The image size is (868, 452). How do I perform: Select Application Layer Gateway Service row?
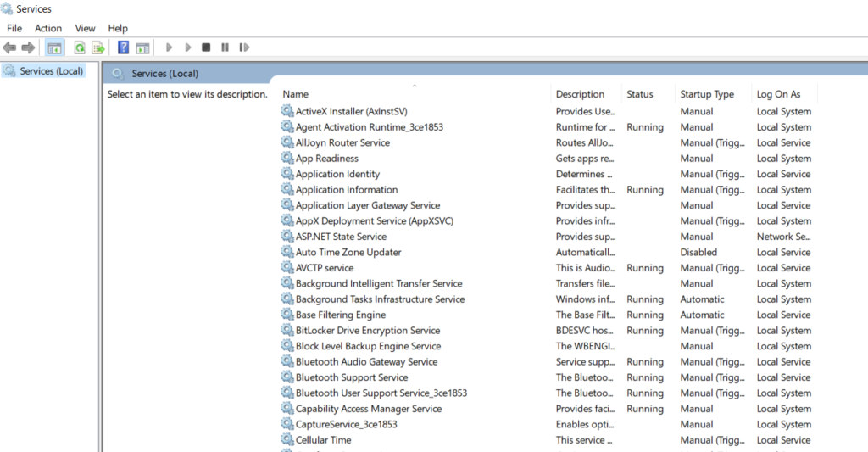(368, 205)
